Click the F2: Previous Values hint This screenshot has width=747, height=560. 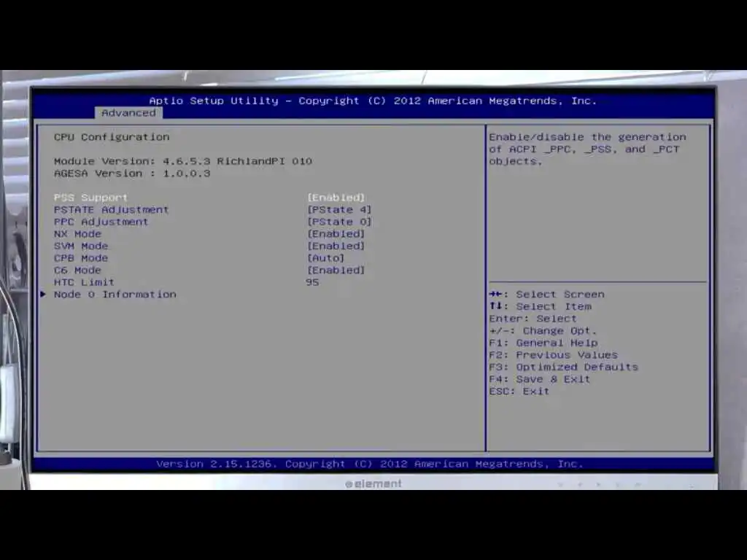(x=553, y=355)
